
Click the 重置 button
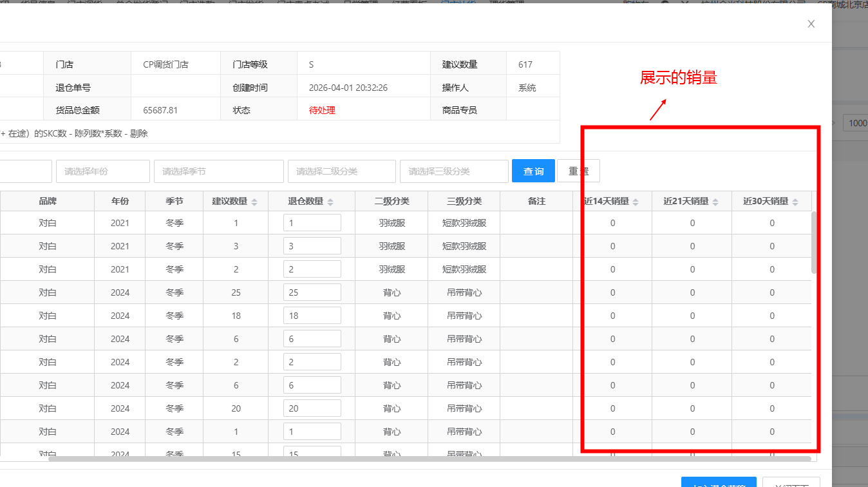(578, 171)
